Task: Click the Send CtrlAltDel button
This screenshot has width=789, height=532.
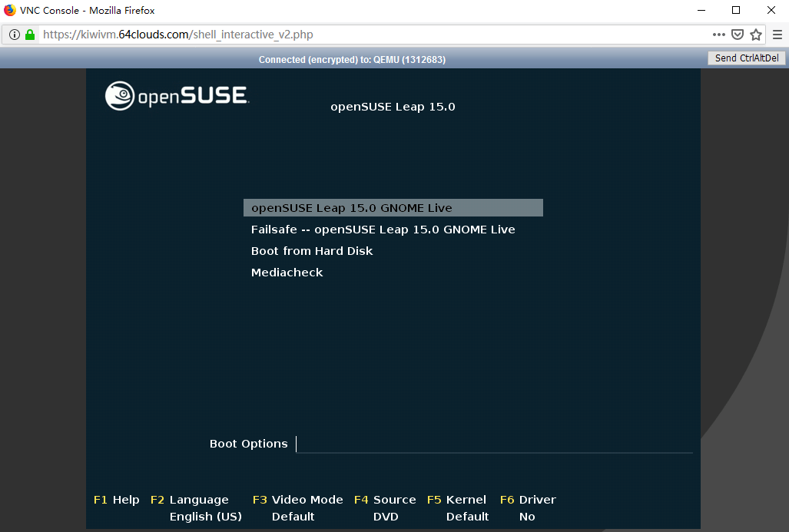Action: (x=747, y=58)
